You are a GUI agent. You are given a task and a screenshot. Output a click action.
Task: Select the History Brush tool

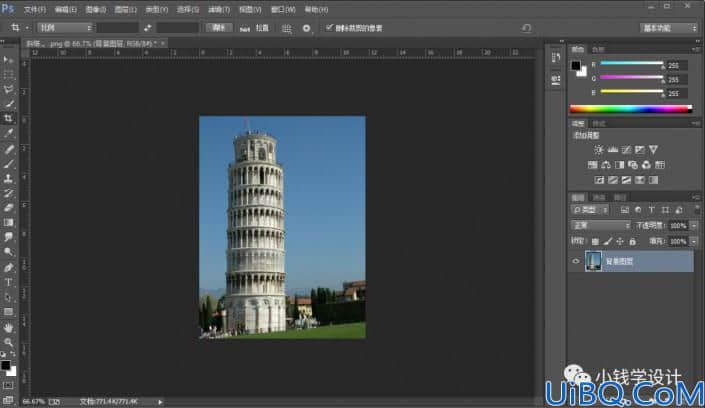(8, 193)
